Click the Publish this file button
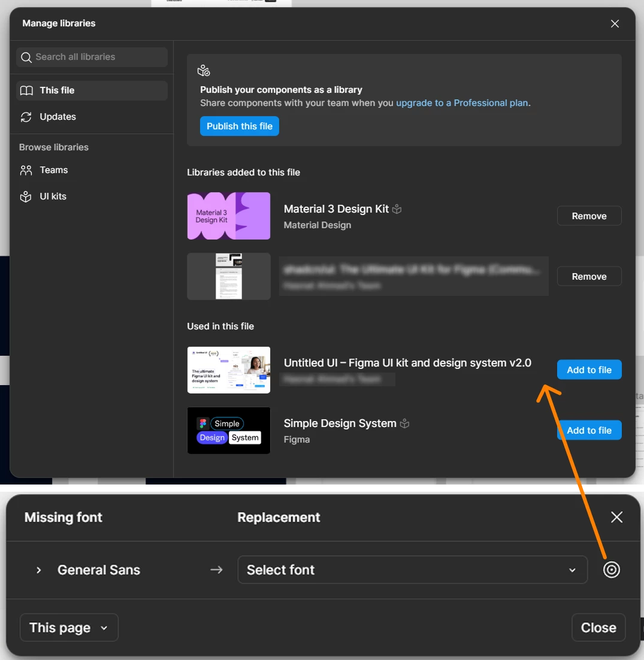Image resolution: width=644 pixels, height=660 pixels. tap(240, 126)
